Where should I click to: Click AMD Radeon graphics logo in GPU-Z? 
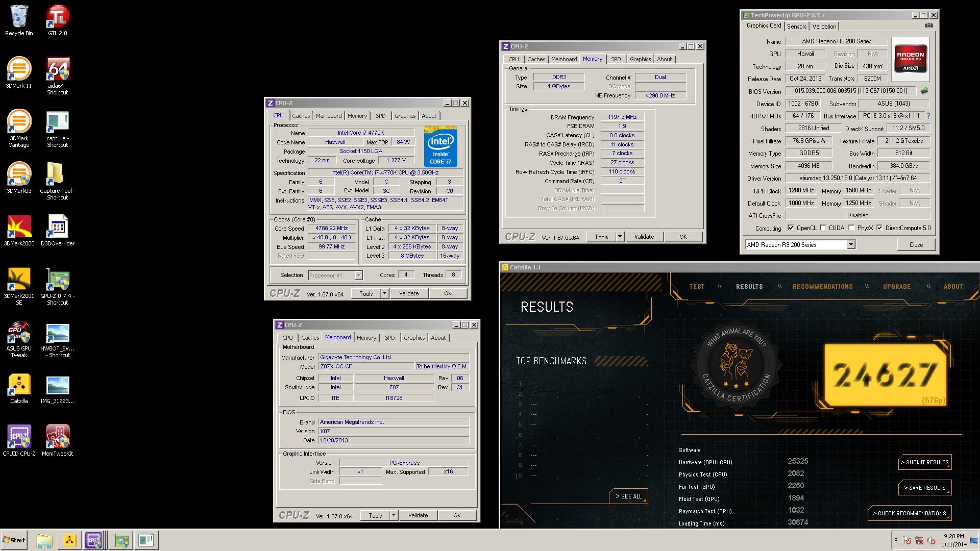pos(911,59)
